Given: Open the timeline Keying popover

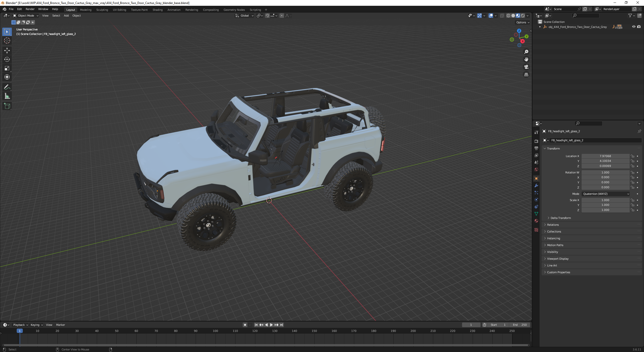Looking at the screenshot, I should (x=36, y=325).
